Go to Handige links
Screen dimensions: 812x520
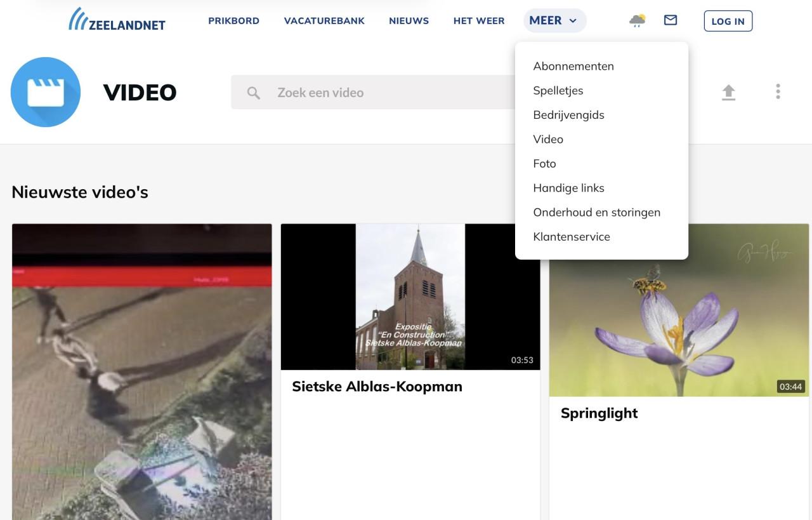[568, 188]
